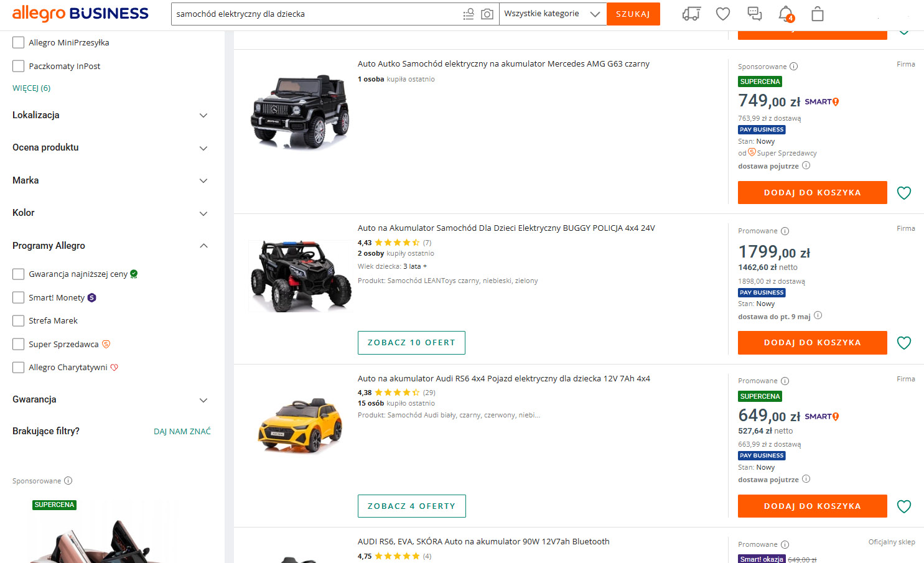
Task: Open the Allegro Business home logo
Action: 80,13
